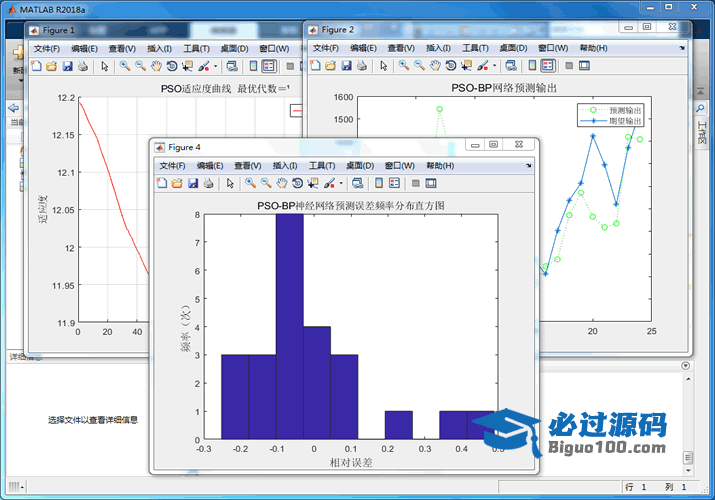Click Save icon in Figure 2 toolbar
The image size is (715, 500).
[x=347, y=66]
